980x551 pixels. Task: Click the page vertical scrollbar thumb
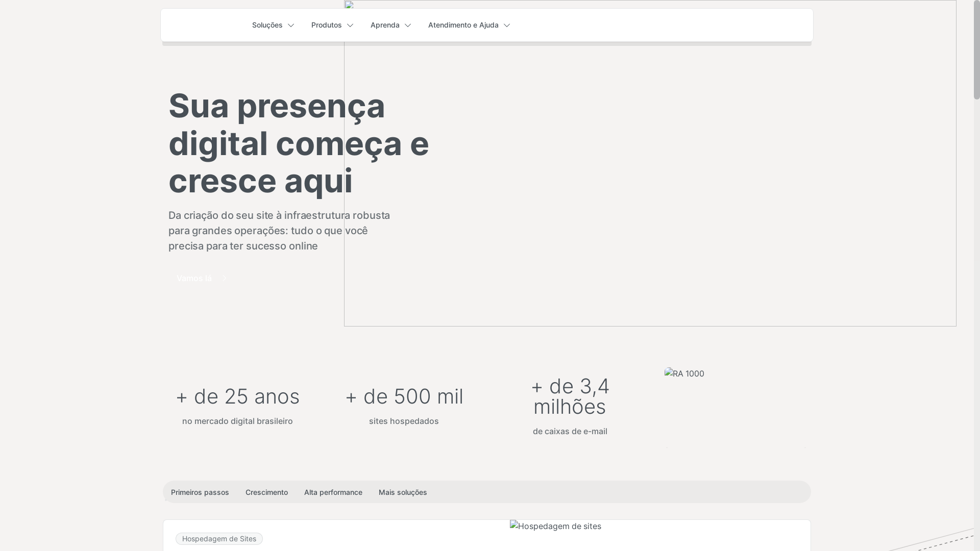977,49
